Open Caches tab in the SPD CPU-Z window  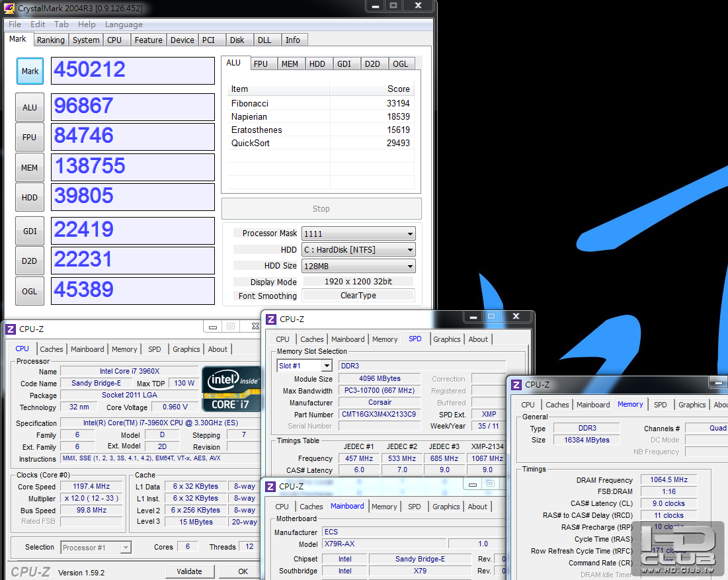(312, 339)
